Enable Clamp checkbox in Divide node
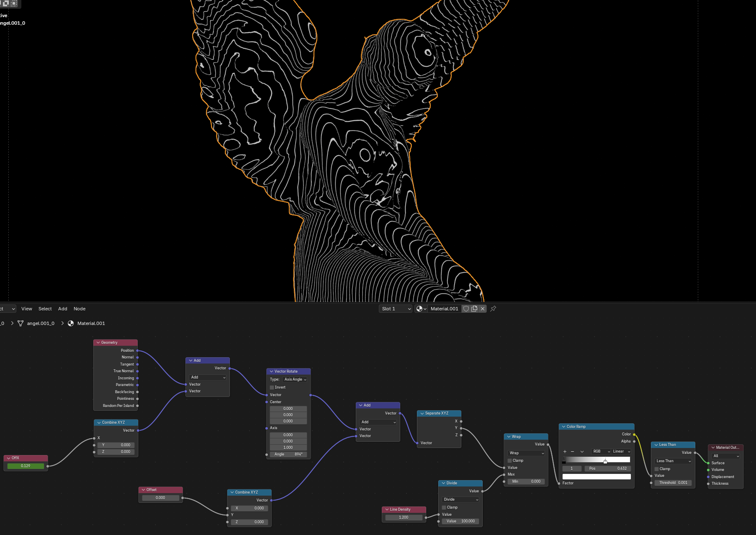 [x=444, y=507]
